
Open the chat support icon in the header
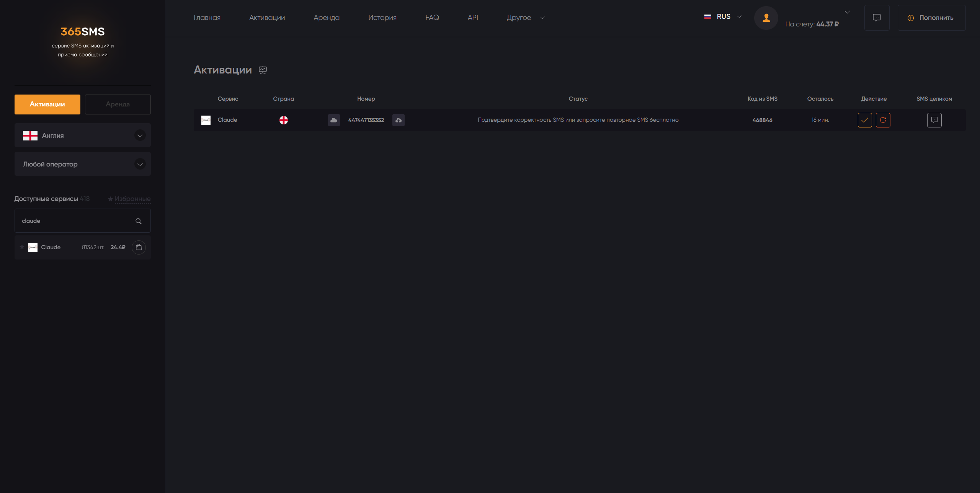[877, 18]
